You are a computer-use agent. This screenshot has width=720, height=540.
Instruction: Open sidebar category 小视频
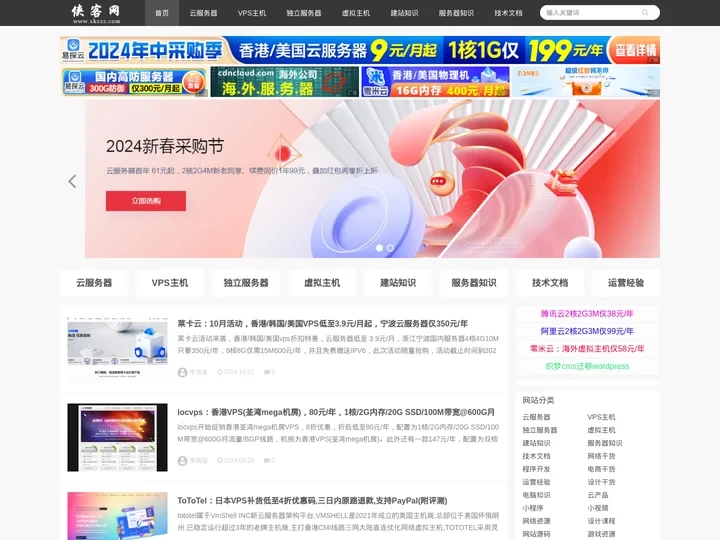[597, 508]
